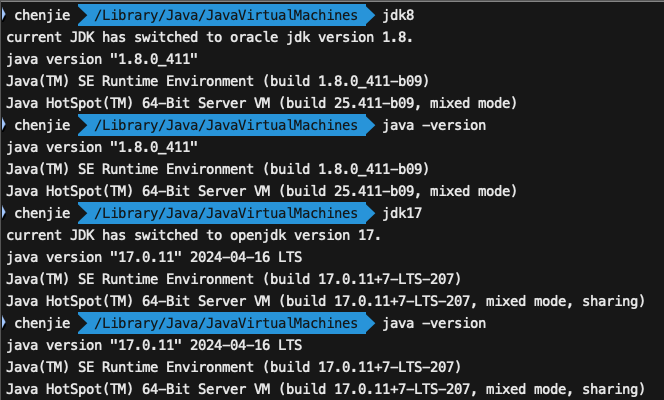Click the last SE Runtime Environment 17.0.11+7-LTS-207 line
Image resolution: width=664 pixels, height=400 pixels.
tap(234, 367)
